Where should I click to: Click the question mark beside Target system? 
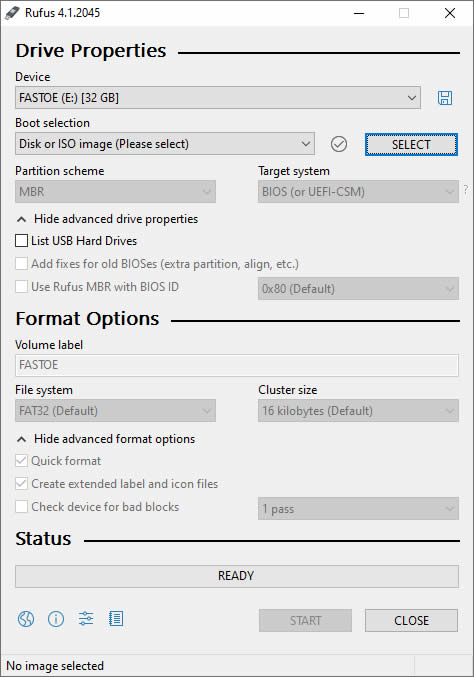coord(465,189)
